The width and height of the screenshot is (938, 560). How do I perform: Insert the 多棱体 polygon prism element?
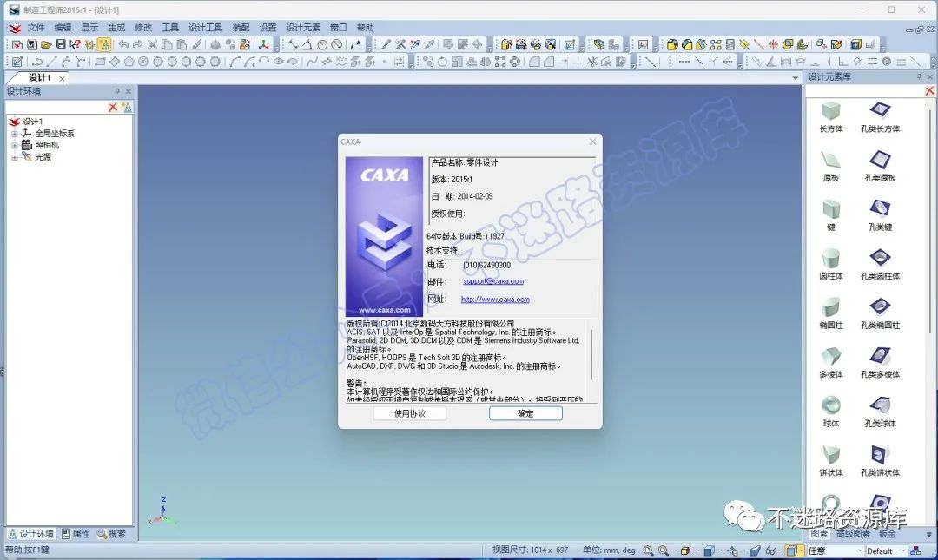(831, 362)
